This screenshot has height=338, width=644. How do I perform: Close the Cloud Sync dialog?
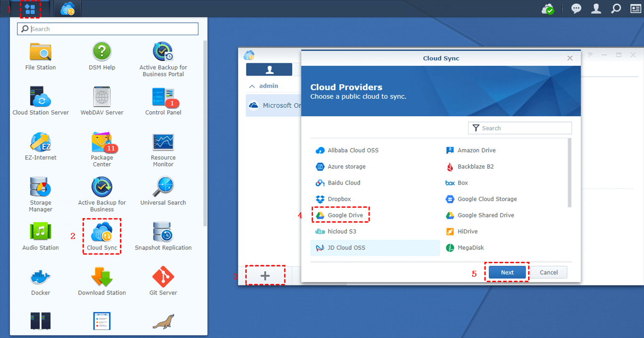570,58
